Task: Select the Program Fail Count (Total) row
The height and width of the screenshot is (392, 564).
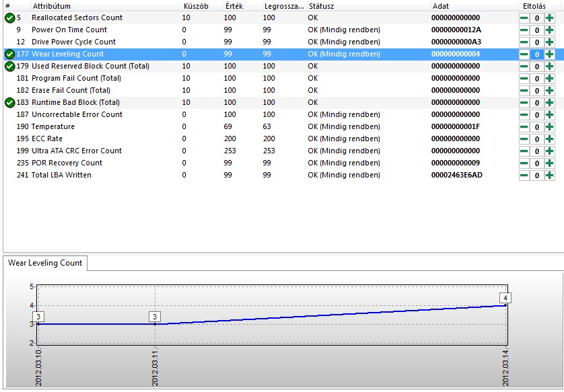Action: [283, 78]
